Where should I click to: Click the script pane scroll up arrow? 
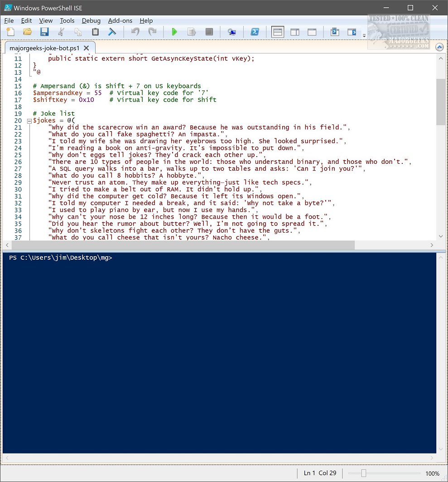point(440,58)
